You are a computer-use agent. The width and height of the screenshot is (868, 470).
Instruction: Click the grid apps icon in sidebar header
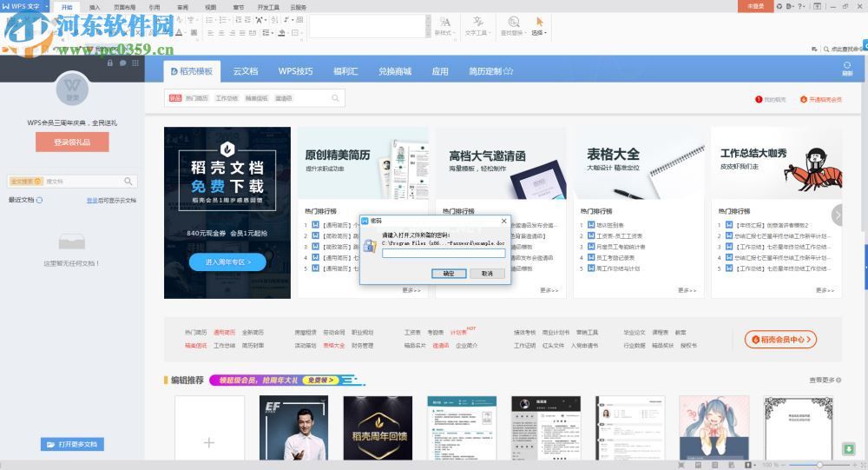pos(135,63)
